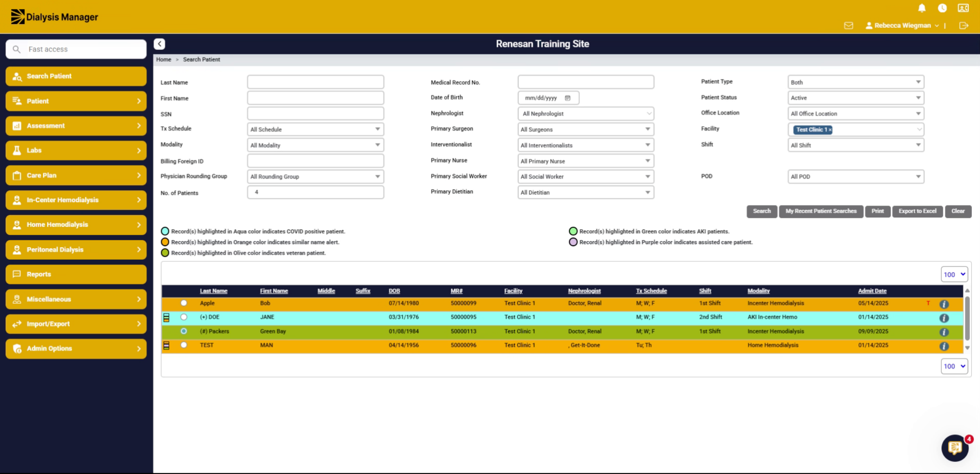Open info icon for patient Packers

coord(944,332)
